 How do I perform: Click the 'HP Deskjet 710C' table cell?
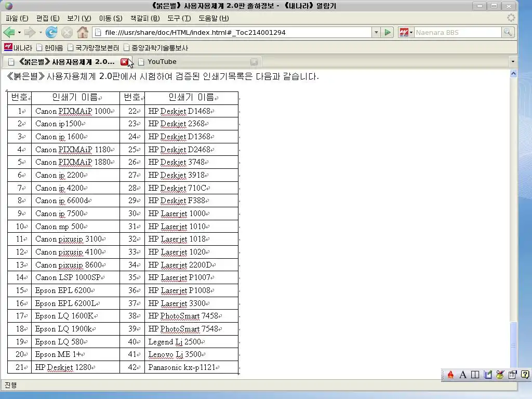pyautogui.click(x=191, y=188)
